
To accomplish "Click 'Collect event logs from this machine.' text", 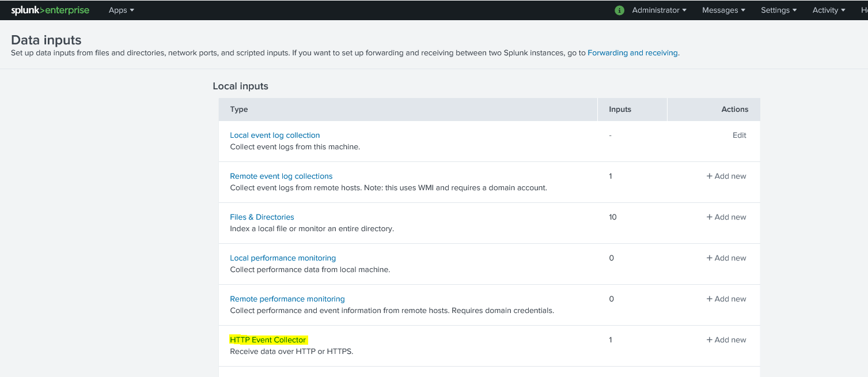I will (x=295, y=147).
